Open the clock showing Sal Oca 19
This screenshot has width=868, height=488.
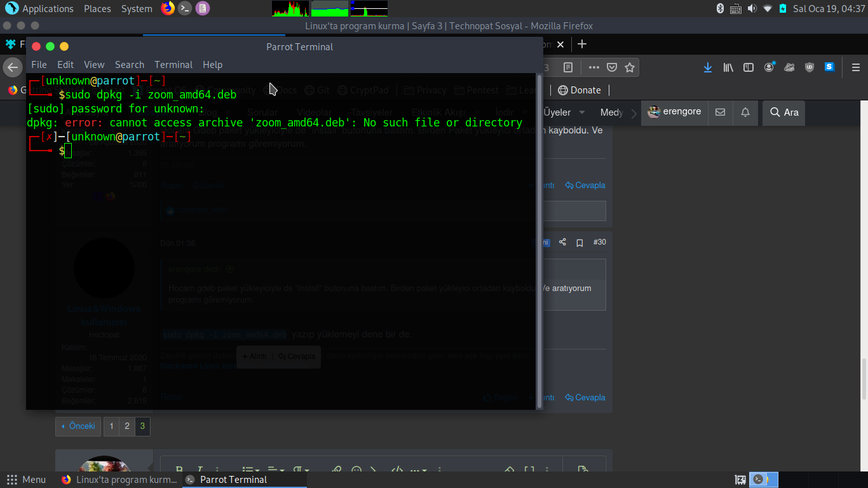tap(829, 9)
